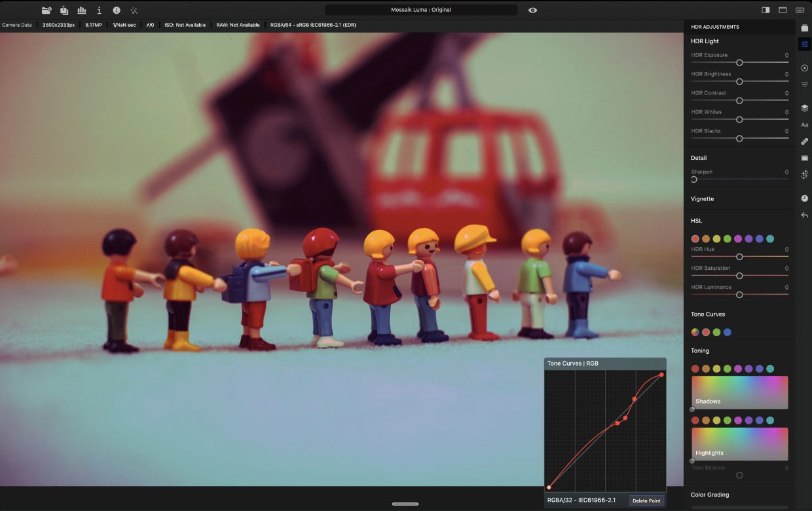Collapse the HDR Light section header
This screenshot has height=511, width=812.
pyautogui.click(x=705, y=41)
